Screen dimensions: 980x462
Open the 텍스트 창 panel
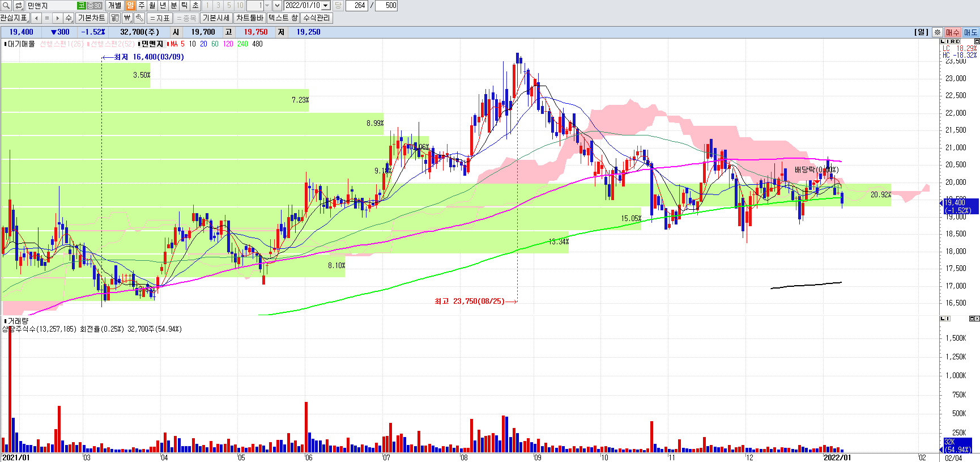(283, 18)
